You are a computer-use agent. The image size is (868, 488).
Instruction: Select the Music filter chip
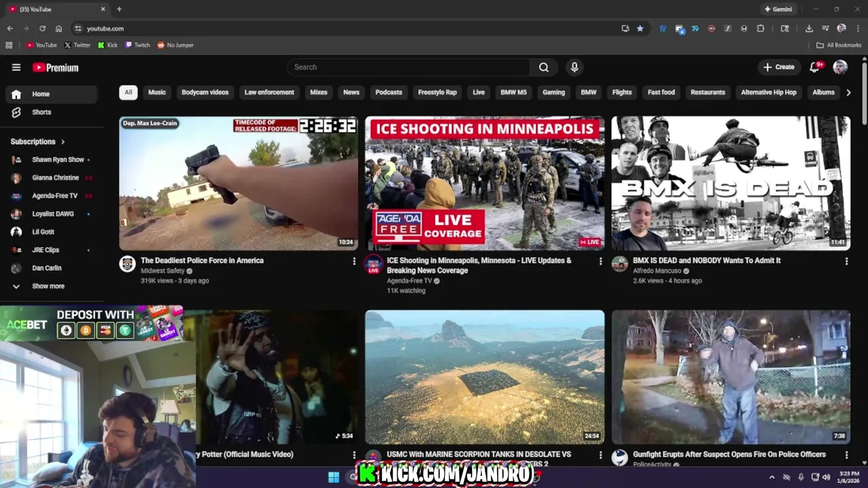(x=157, y=92)
